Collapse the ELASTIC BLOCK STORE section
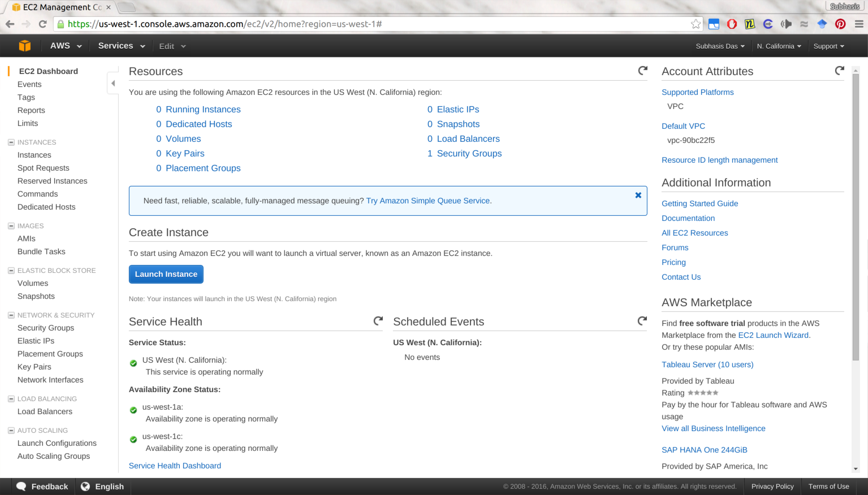 [x=11, y=271]
